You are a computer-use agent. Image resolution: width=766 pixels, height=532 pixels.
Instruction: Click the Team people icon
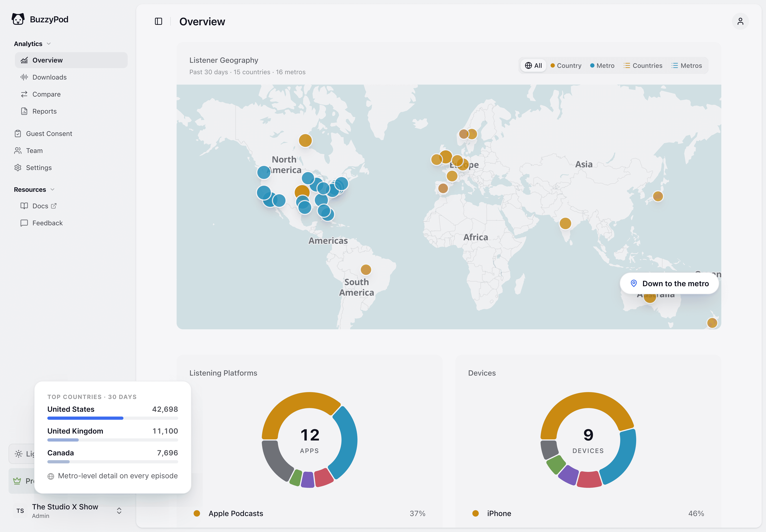pos(18,151)
